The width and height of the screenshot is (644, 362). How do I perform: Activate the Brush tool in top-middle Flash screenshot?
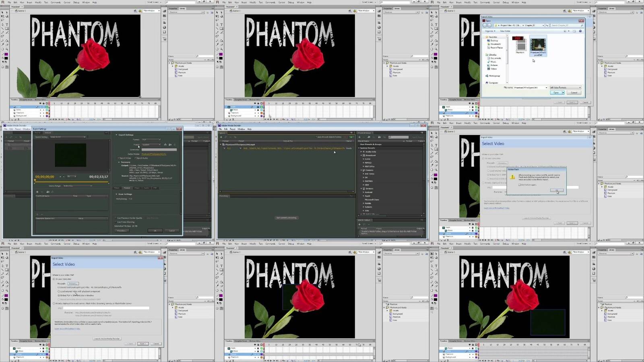click(x=221, y=32)
